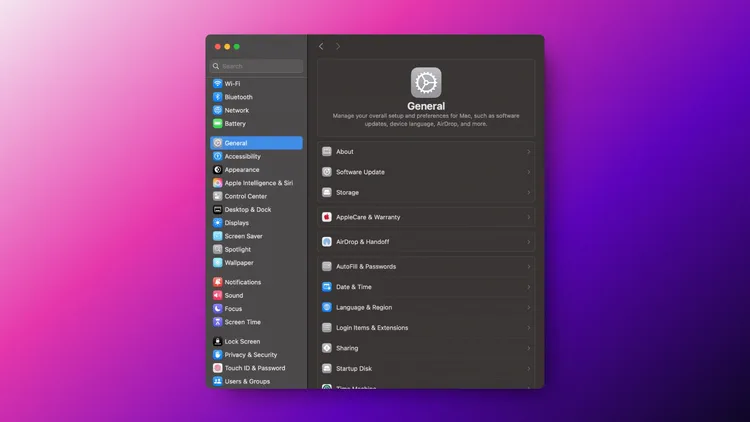750x422 pixels.
Task: Select the Users & Groups icon
Action: tap(218, 381)
